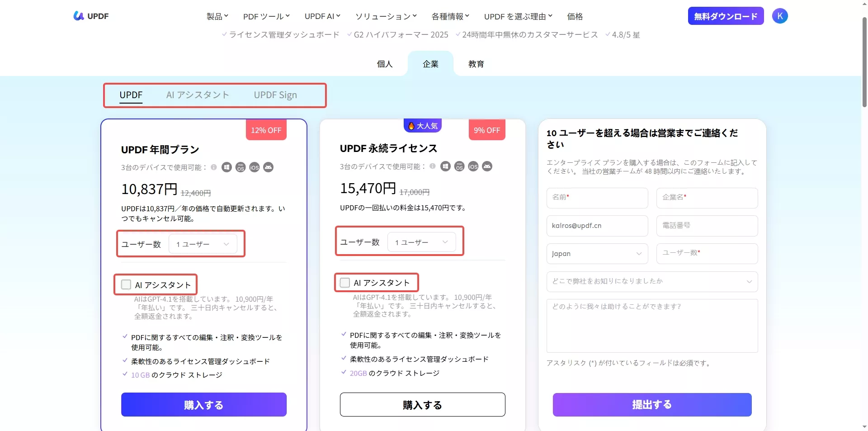Click the ユーザー数 field in the contact form
868x431 pixels.
(x=707, y=254)
